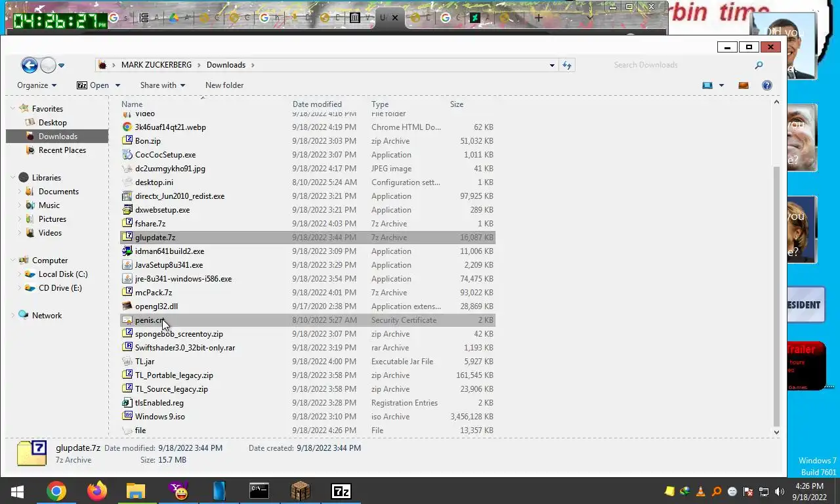The image size is (840, 504).
Task: Refresh the Downloads folder view
Action: [x=567, y=65]
